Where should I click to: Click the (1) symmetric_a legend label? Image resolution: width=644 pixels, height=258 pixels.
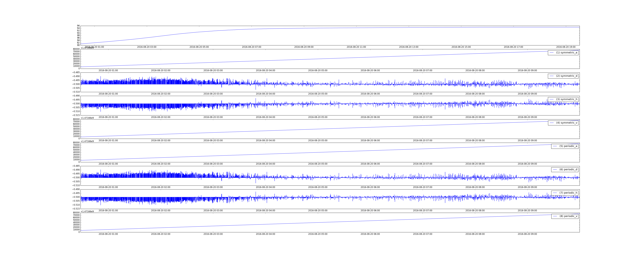[566, 53]
